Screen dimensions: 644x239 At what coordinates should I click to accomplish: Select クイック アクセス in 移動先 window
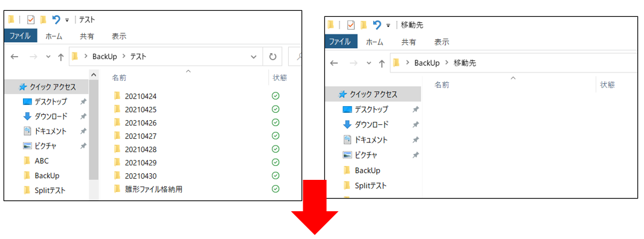[x=373, y=94]
